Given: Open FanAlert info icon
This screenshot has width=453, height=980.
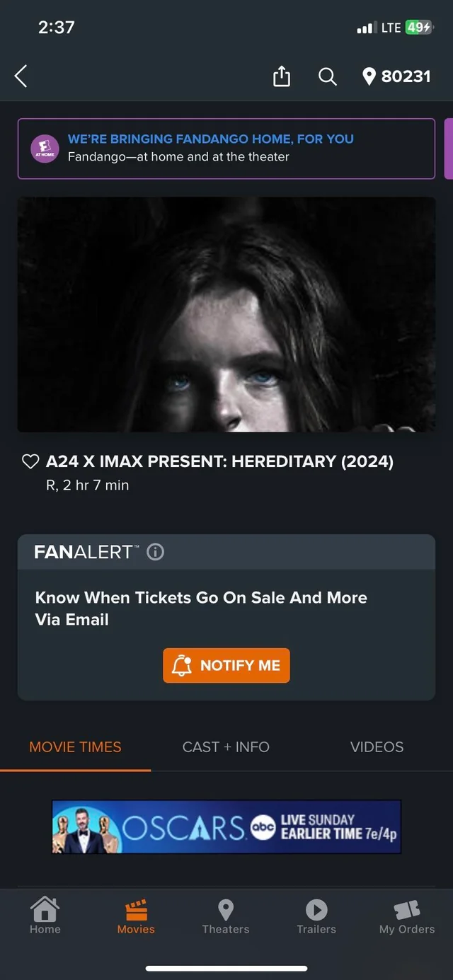Looking at the screenshot, I should (155, 552).
